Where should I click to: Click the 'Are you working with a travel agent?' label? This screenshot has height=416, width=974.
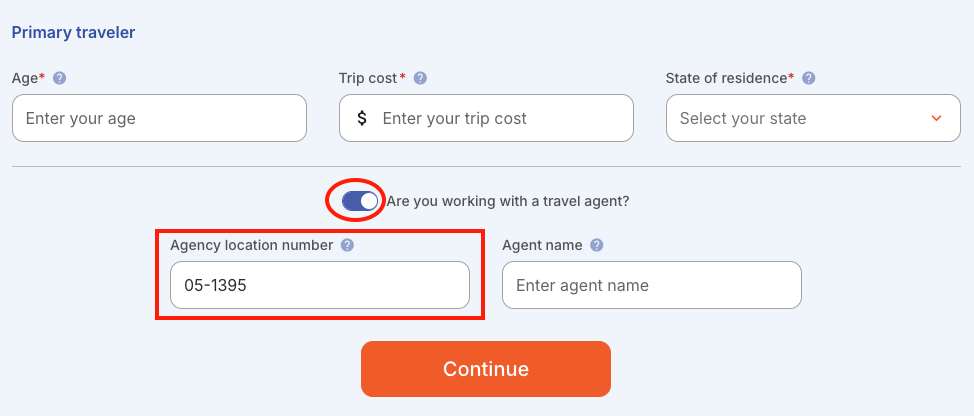point(508,201)
